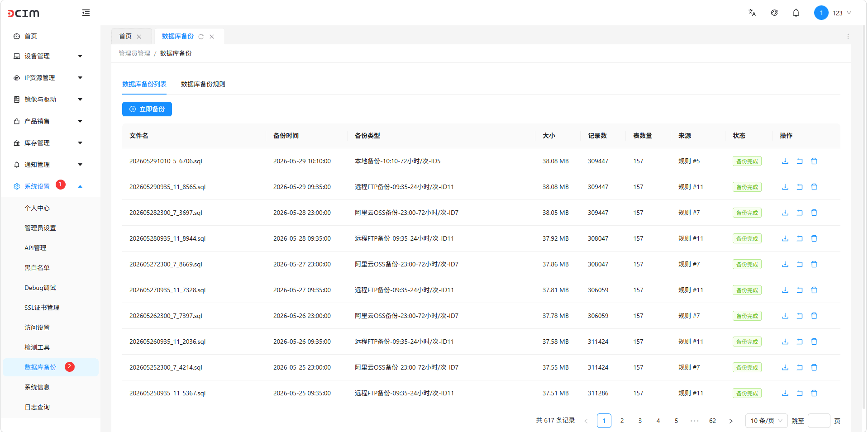Select page 3 in pagination
Image resolution: width=868 pixels, height=432 pixels.
pyautogui.click(x=640, y=421)
